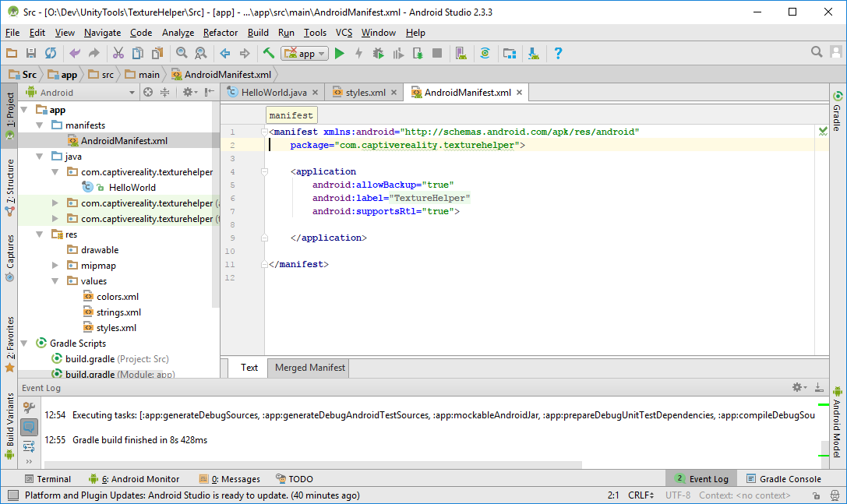Open the AVD Manager icon
847x504 pixels.
(461, 53)
